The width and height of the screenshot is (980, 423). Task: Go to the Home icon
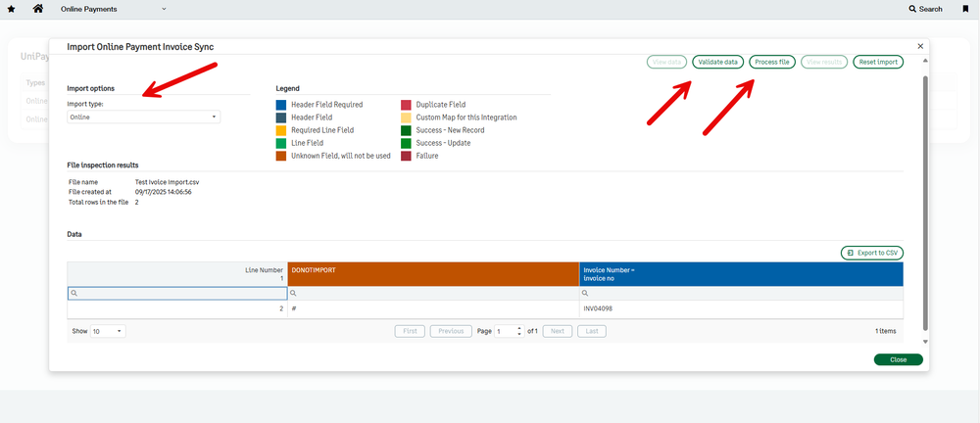(37, 9)
